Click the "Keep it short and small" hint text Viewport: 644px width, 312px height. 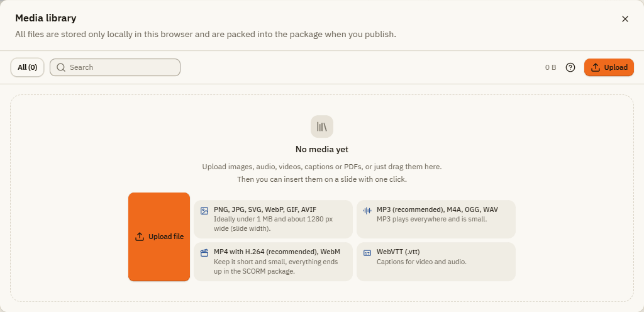pos(276,267)
